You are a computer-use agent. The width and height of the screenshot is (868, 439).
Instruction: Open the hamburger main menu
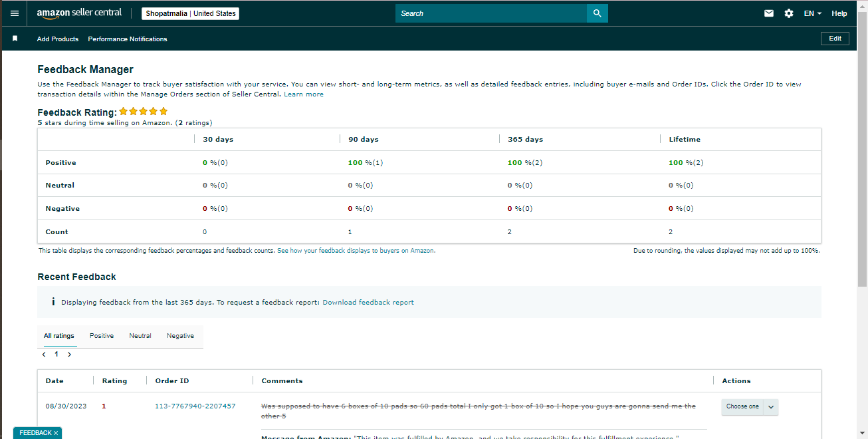tap(15, 13)
